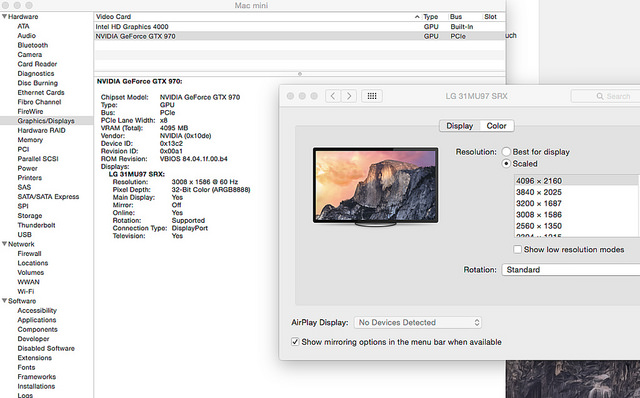Viewport: 640px width, 398px height.
Task: Select the Scaled resolution option
Action: [x=506, y=164]
